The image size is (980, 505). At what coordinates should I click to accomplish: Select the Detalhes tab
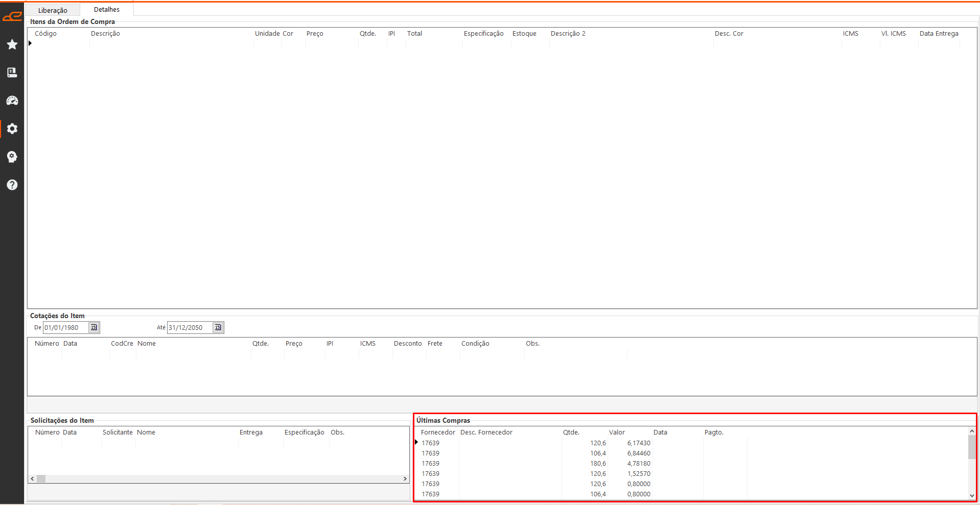(107, 10)
